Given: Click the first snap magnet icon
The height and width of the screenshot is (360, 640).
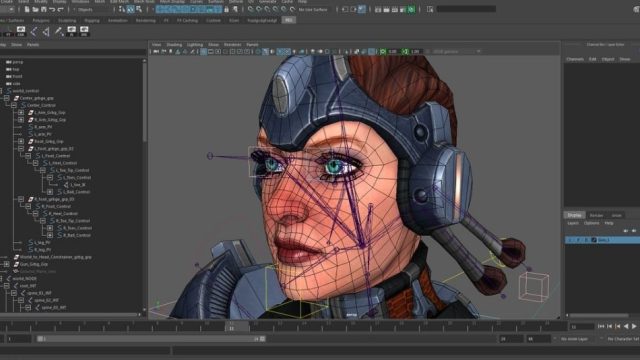Looking at the screenshot, I should (x=251, y=9).
